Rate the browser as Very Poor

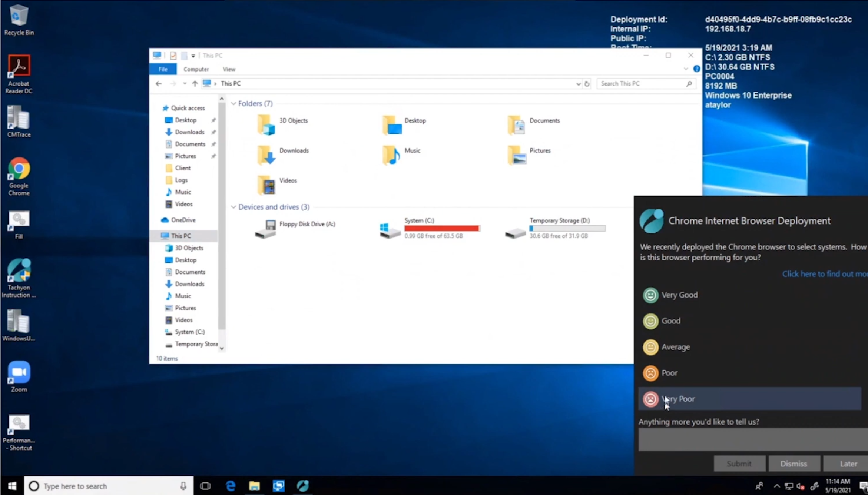pos(749,399)
